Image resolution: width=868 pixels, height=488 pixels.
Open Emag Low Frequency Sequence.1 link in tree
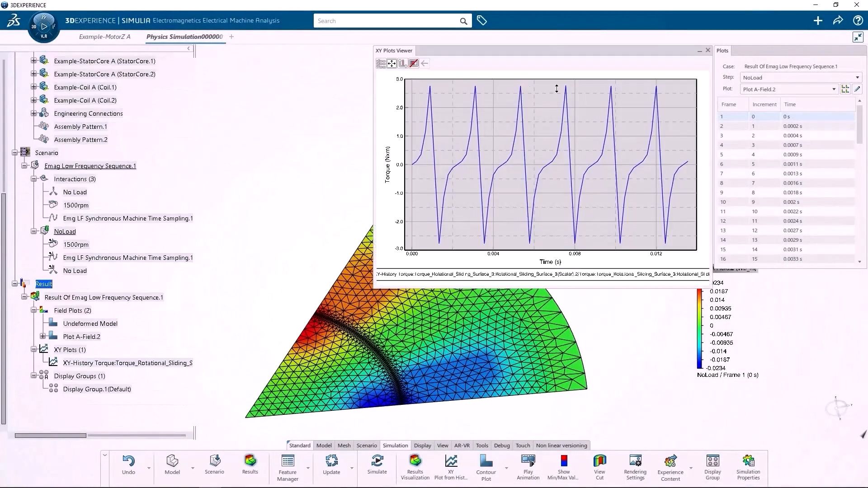90,165
